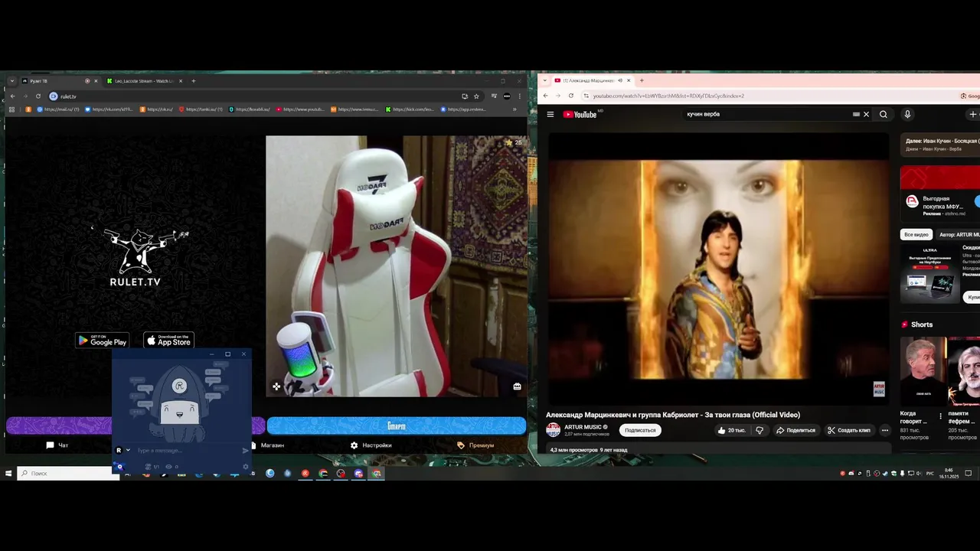Click the Windows taskbar Поиск search box

[67, 474]
